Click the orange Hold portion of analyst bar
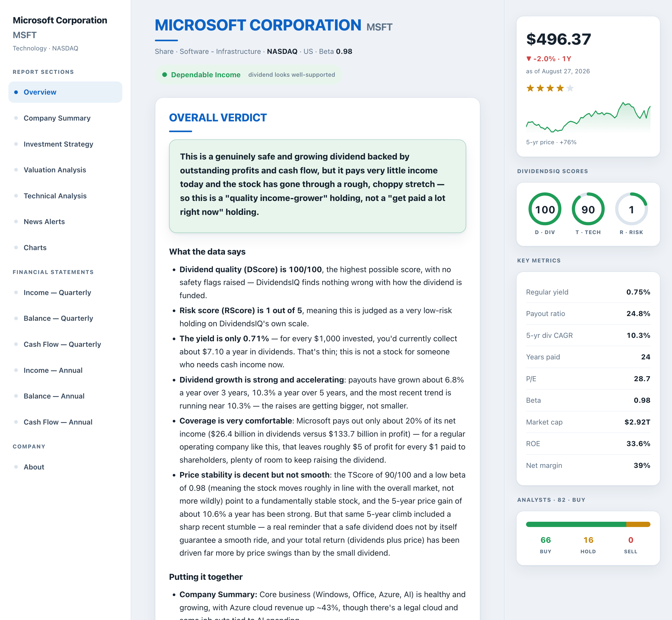This screenshot has width=672, height=620. pos(638,524)
